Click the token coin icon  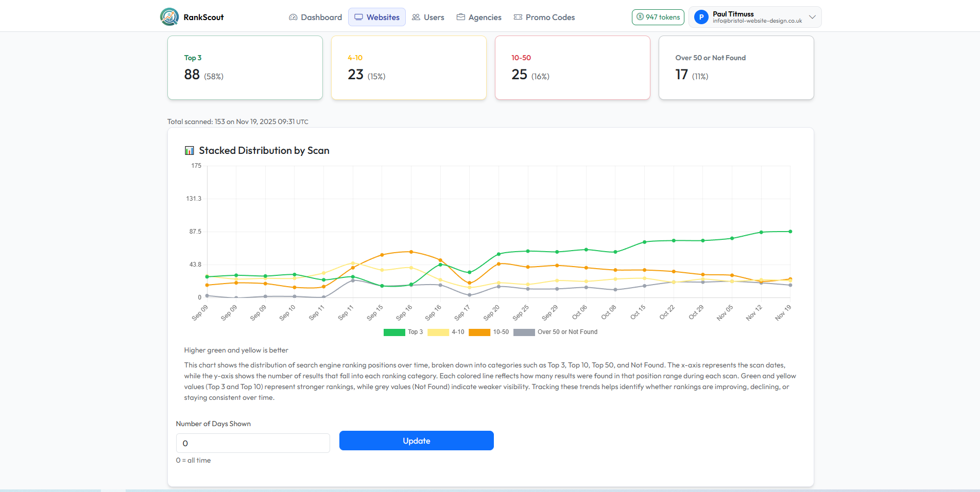tap(640, 17)
